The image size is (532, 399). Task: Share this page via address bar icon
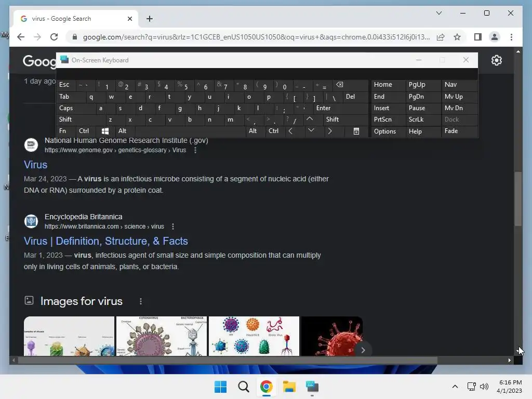[x=441, y=37]
